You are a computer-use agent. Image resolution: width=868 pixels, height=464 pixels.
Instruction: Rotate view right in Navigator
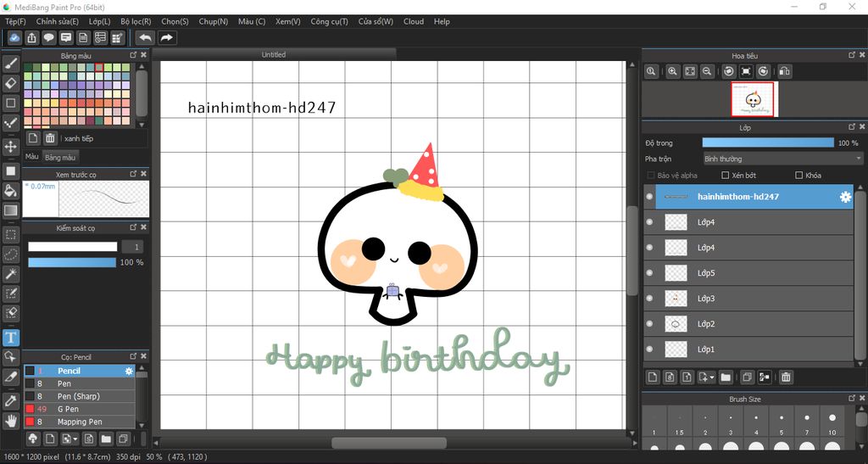click(x=764, y=71)
